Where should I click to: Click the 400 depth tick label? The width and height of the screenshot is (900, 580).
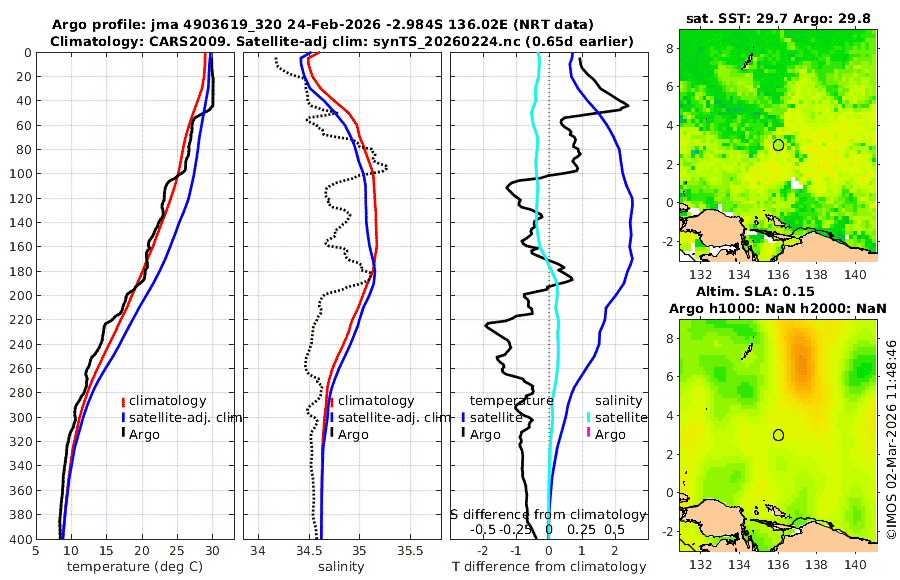pyautogui.click(x=21, y=539)
